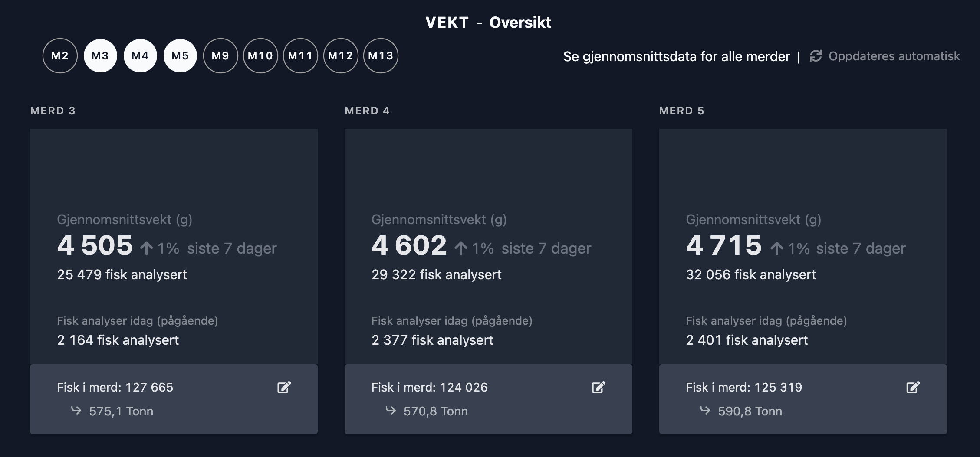Click 'Fisk i merd: 127 665' footer
Screen dimensions: 980x457
115,387
